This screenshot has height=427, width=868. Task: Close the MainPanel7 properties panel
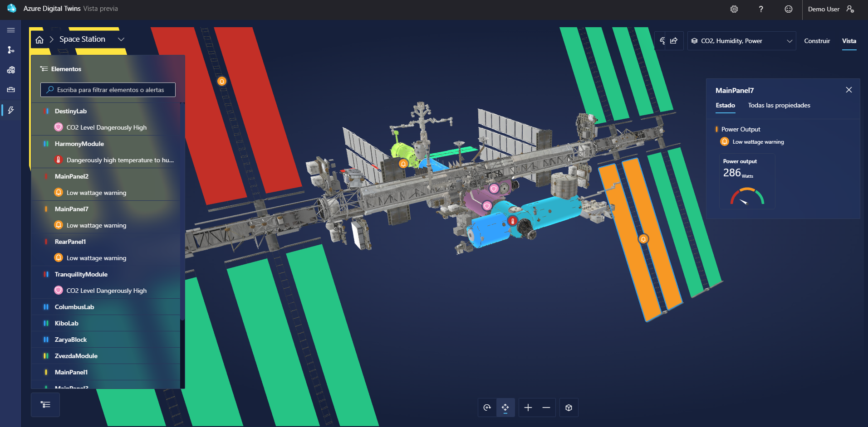[x=849, y=90]
